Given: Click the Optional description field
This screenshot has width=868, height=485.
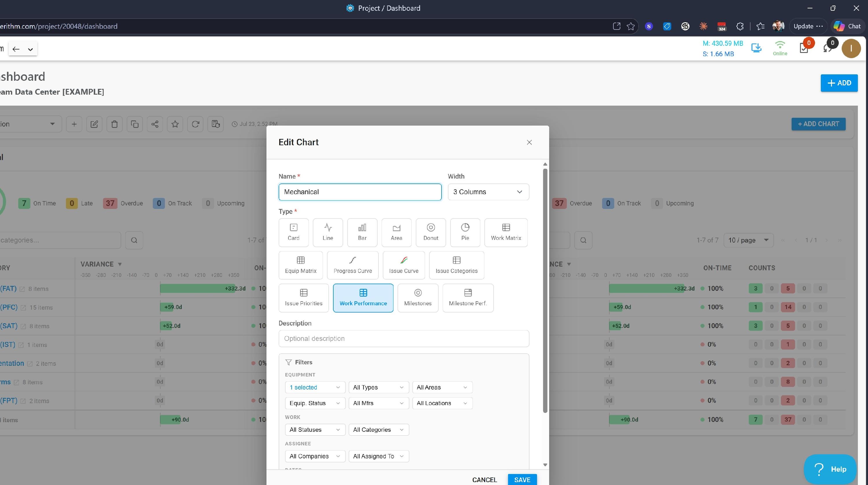Looking at the screenshot, I should (x=404, y=338).
